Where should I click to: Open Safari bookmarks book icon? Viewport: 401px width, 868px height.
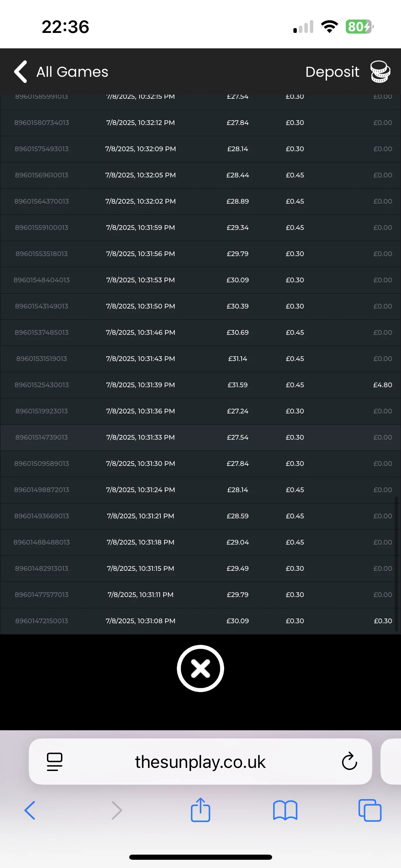point(285,810)
